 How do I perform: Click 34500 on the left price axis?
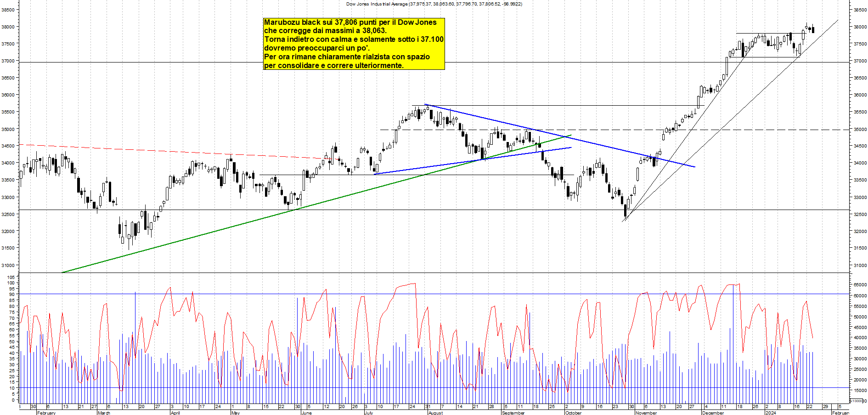tap(8, 146)
